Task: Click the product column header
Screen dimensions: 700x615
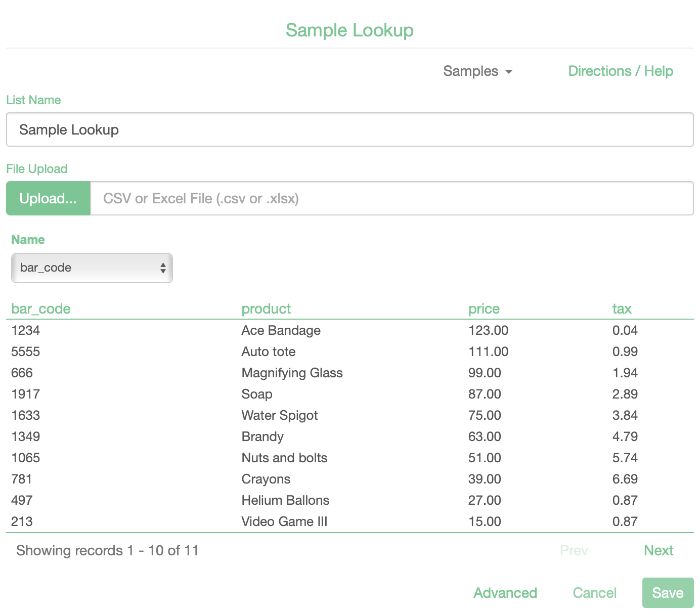Action: (x=266, y=309)
